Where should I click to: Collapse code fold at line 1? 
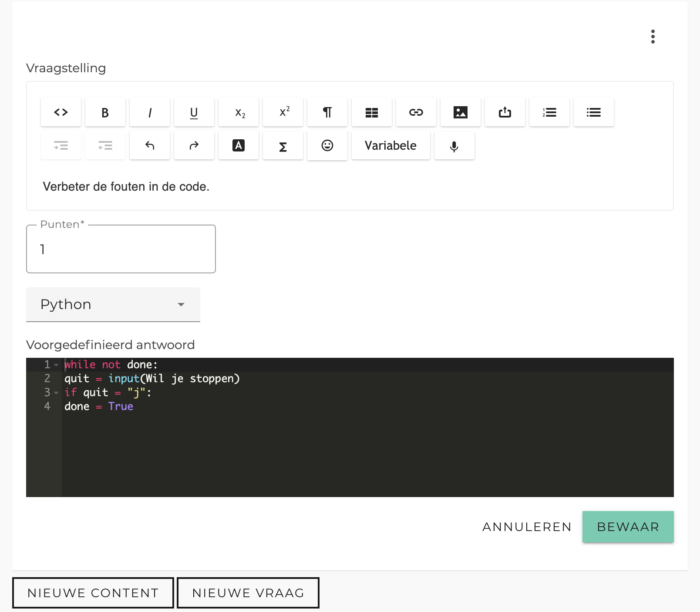pyautogui.click(x=56, y=365)
